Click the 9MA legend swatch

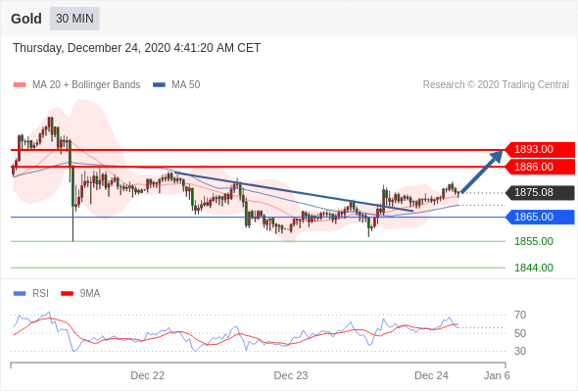[x=67, y=294]
